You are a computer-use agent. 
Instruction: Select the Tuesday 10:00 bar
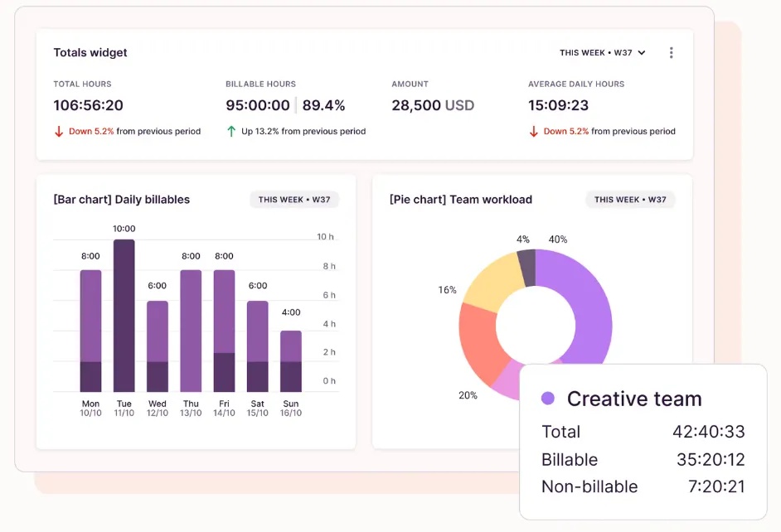(124, 315)
